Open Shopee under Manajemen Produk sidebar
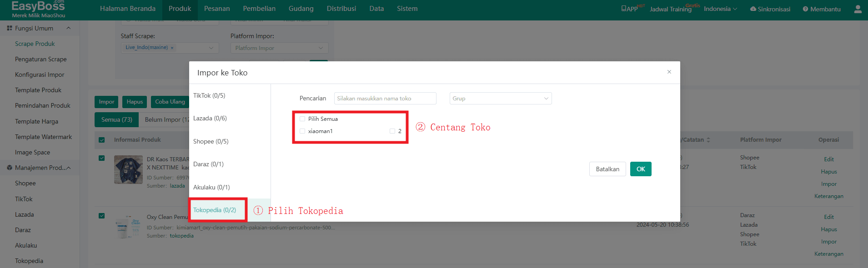Screen dimensions: 868x268 [x=25, y=183]
